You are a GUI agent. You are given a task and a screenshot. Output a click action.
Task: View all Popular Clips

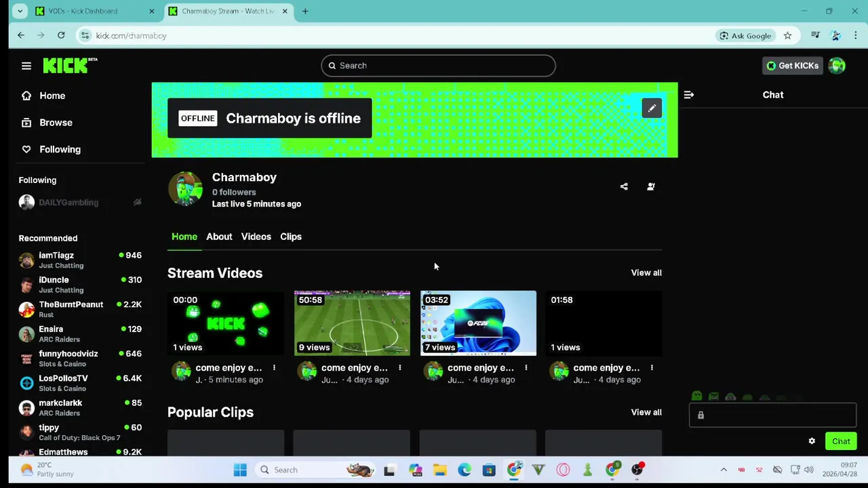646,412
